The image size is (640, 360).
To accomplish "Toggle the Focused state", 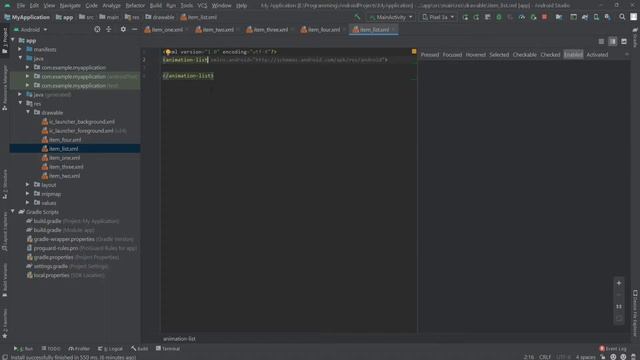I will (x=452, y=55).
